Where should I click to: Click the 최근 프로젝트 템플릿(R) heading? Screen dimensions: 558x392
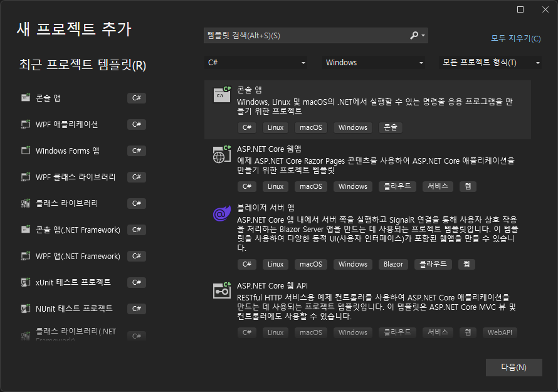coord(83,65)
